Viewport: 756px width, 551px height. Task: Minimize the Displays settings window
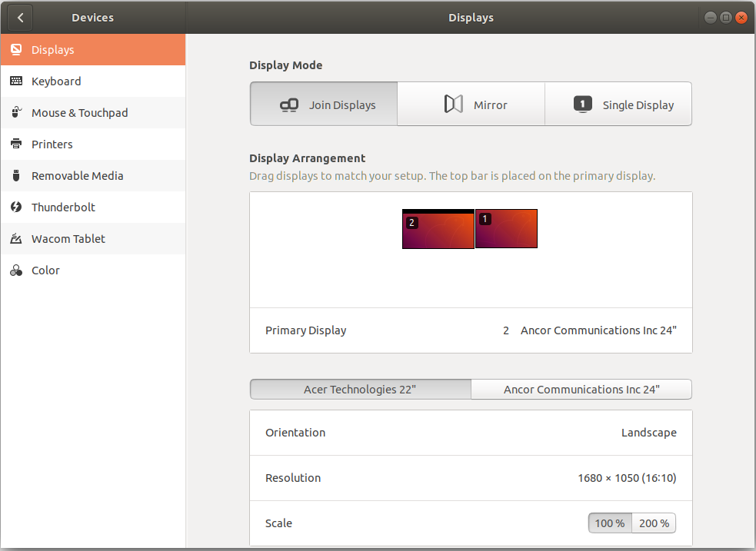710,18
